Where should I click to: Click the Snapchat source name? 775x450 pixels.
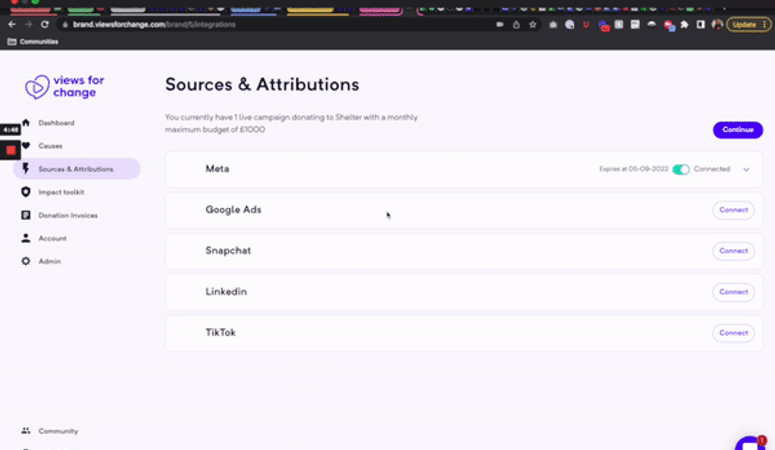pos(228,251)
